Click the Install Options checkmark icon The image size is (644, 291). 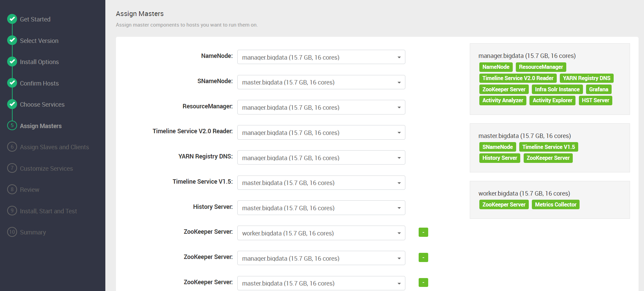coord(12,62)
